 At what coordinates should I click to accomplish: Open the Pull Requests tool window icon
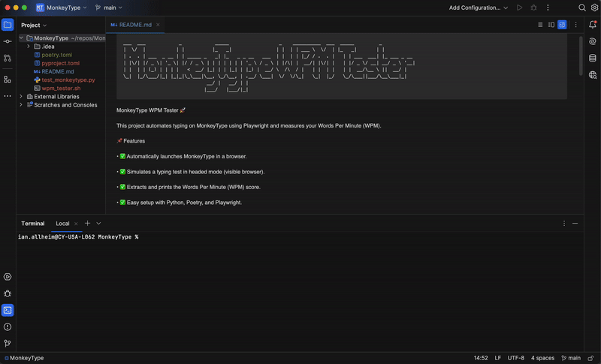pyautogui.click(x=8, y=59)
